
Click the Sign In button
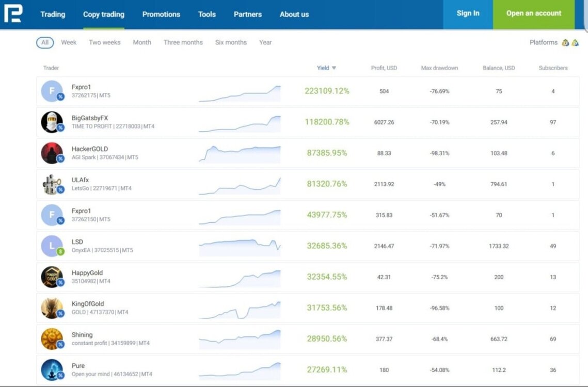(468, 14)
